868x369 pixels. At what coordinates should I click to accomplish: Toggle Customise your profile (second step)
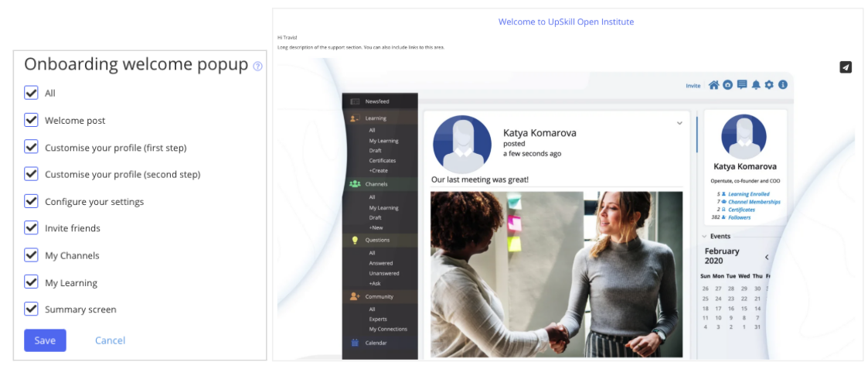click(x=31, y=173)
